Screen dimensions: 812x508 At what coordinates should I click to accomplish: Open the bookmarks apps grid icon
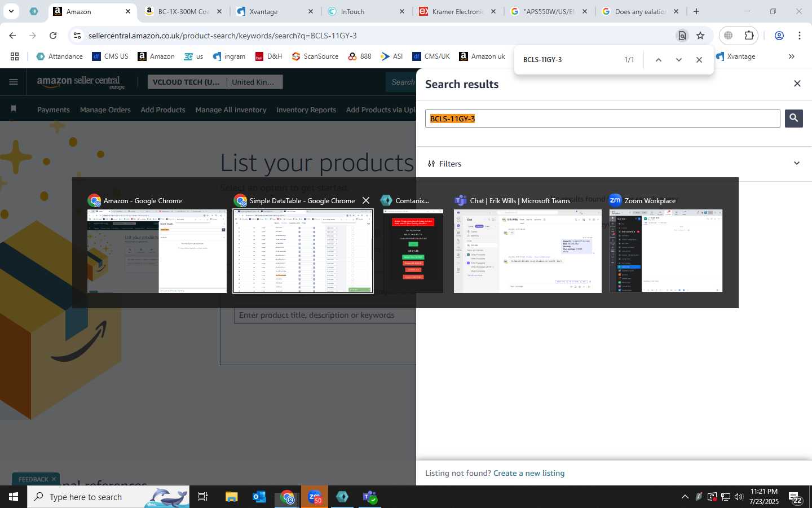pyautogui.click(x=15, y=56)
